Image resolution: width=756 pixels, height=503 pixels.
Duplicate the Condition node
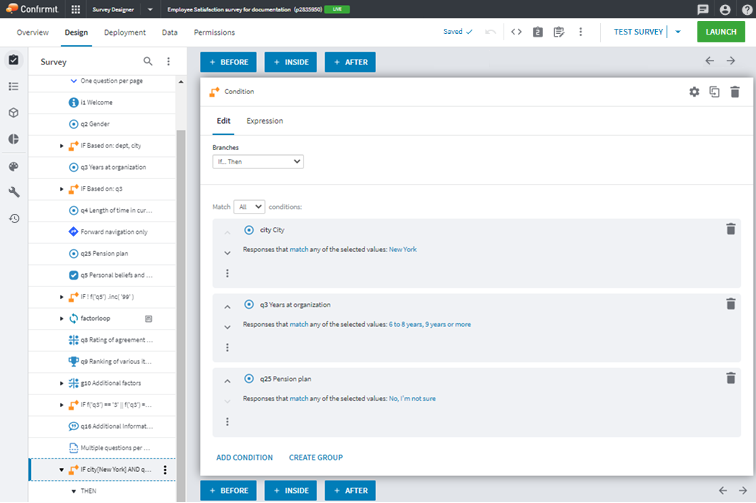click(715, 92)
